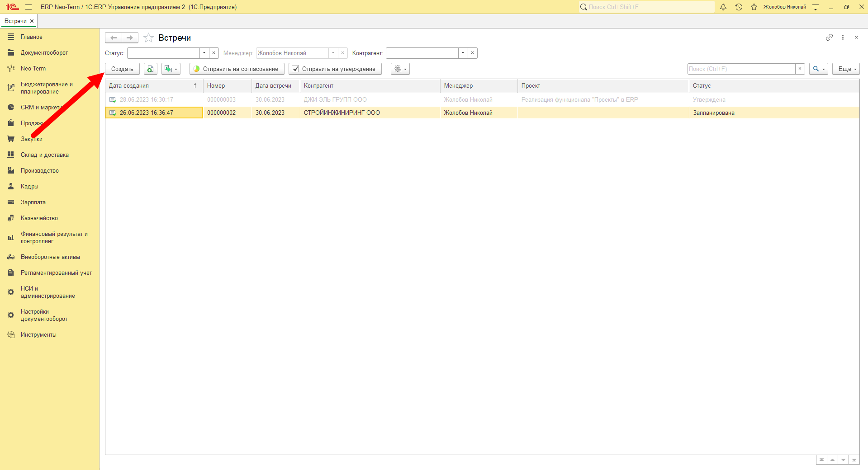Jump to the top of the list arrow
This screenshot has height=470, width=868.
pos(821,460)
